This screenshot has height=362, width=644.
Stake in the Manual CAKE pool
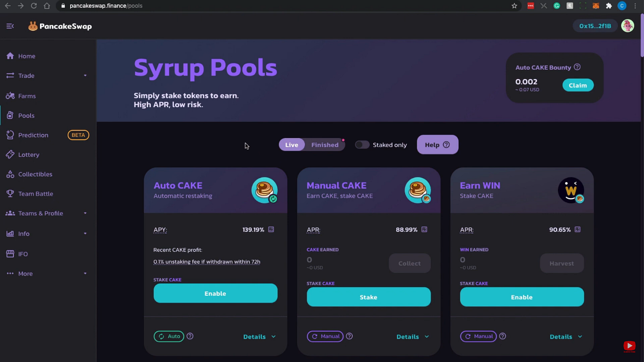368,297
